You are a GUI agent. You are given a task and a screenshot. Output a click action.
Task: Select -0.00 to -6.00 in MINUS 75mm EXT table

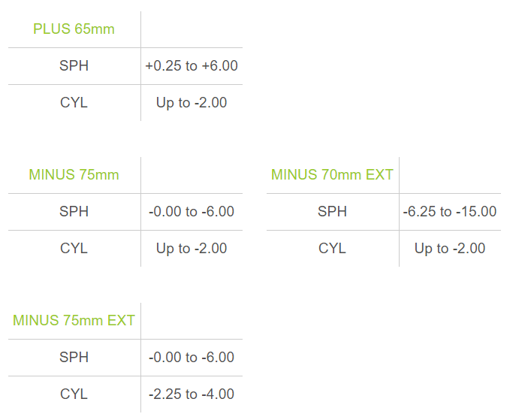click(x=192, y=357)
